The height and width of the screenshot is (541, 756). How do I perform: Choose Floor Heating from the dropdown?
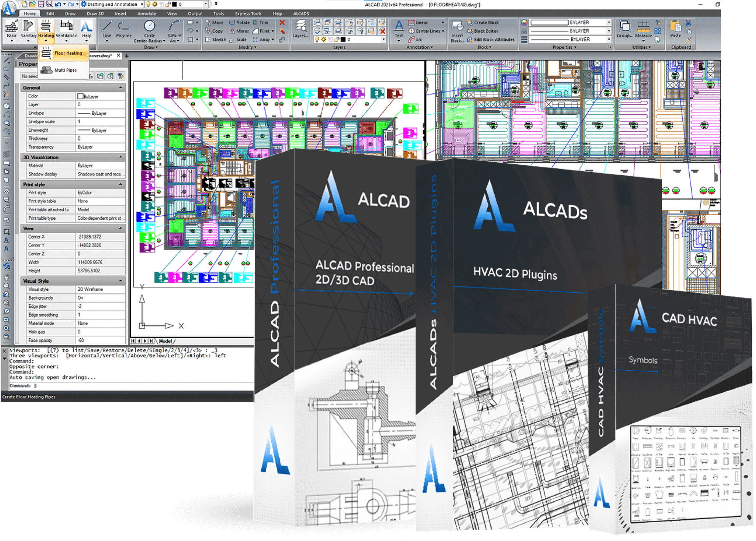(64, 53)
